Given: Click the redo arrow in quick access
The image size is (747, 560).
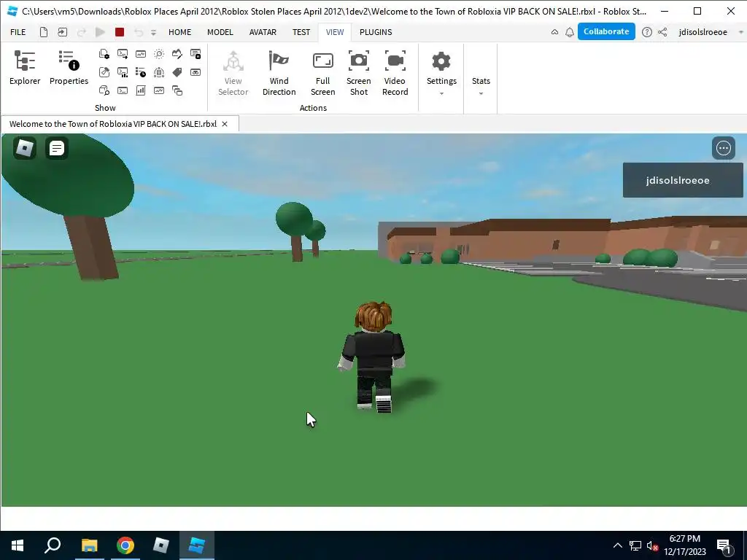Looking at the screenshot, I should pos(82,32).
